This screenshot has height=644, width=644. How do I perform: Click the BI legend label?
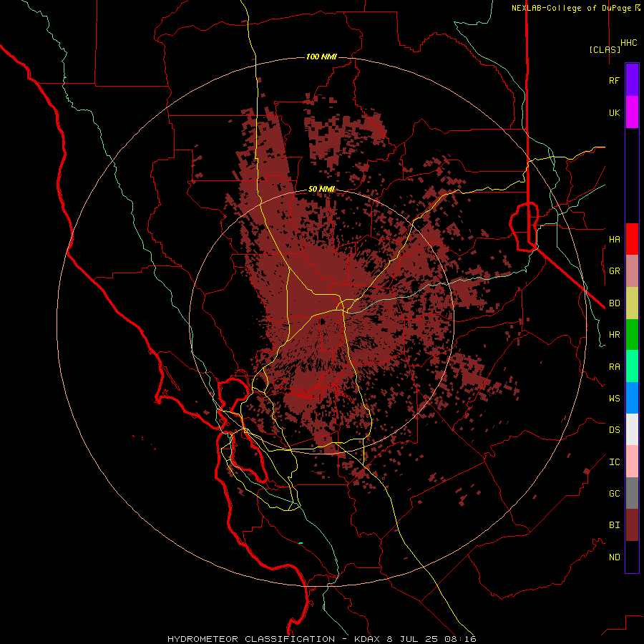pyautogui.click(x=614, y=525)
